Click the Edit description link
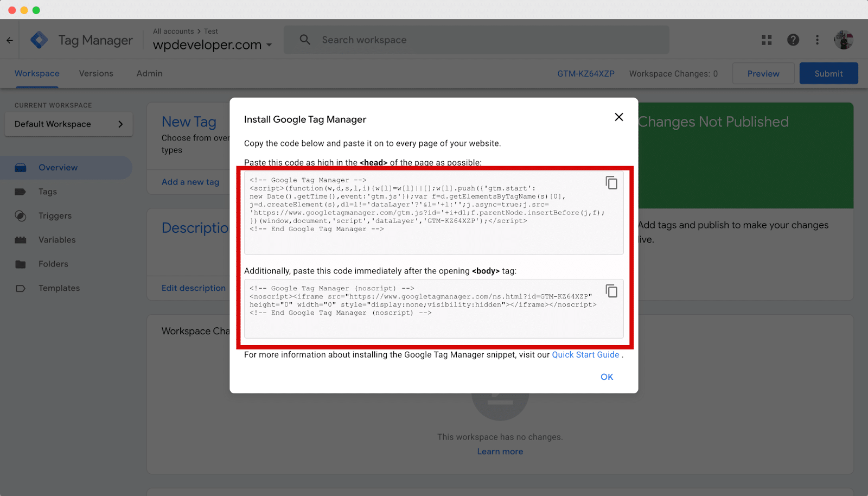The height and width of the screenshot is (496, 868). (194, 288)
